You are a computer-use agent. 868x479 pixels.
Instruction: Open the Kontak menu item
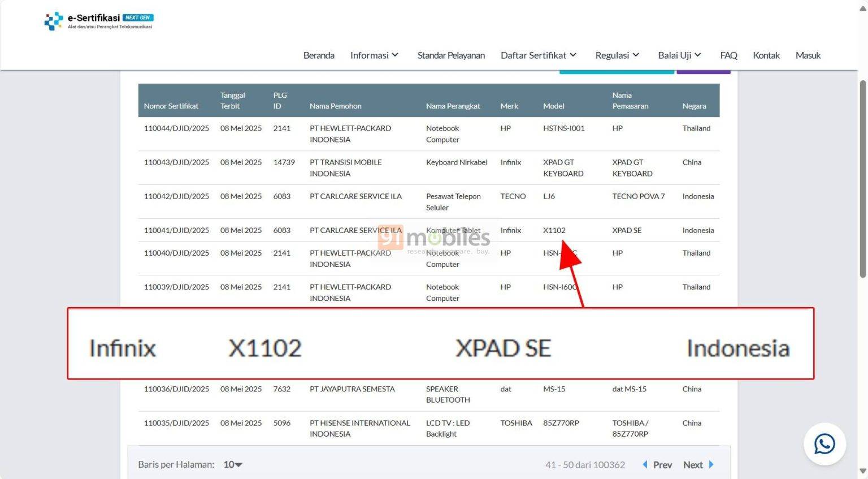click(766, 55)
